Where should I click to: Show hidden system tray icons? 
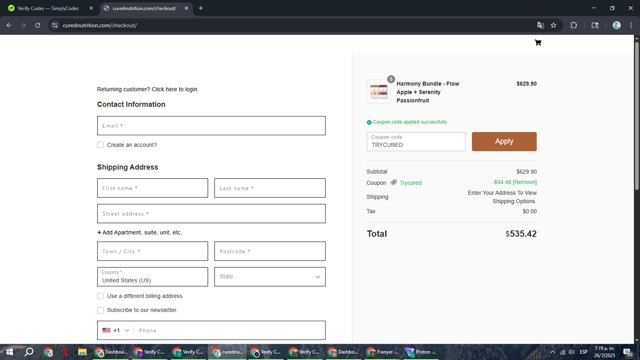click(553, 352)
